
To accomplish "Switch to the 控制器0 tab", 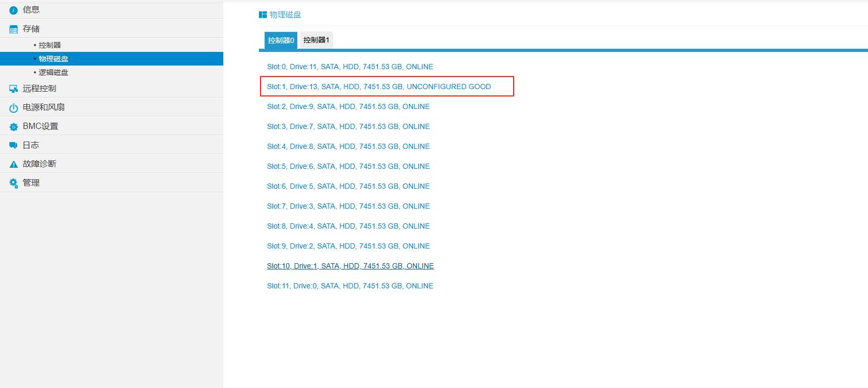I will pos(281,40).
